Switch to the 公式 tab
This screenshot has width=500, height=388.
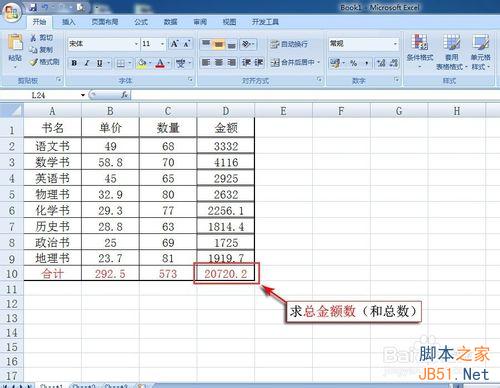tap(141, 22)
